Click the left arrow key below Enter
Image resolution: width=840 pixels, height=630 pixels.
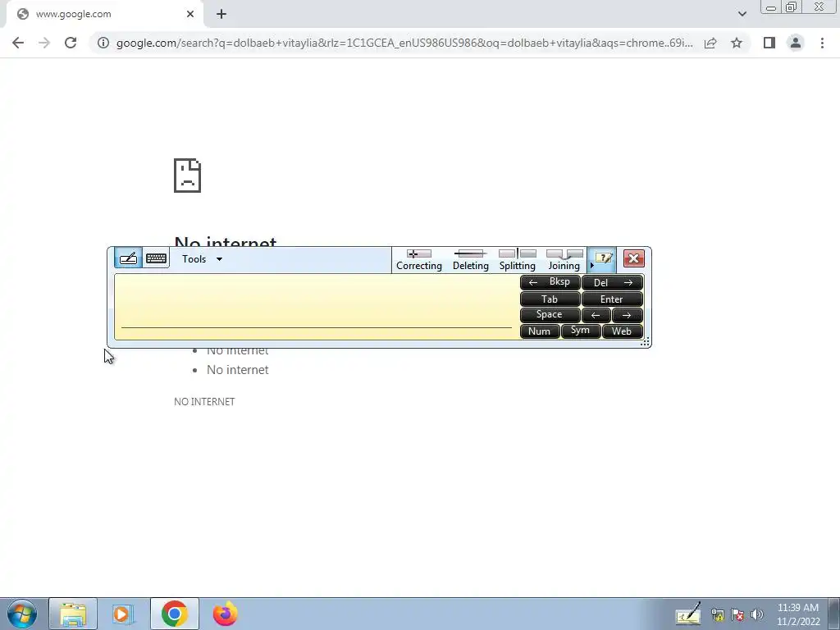596,315
